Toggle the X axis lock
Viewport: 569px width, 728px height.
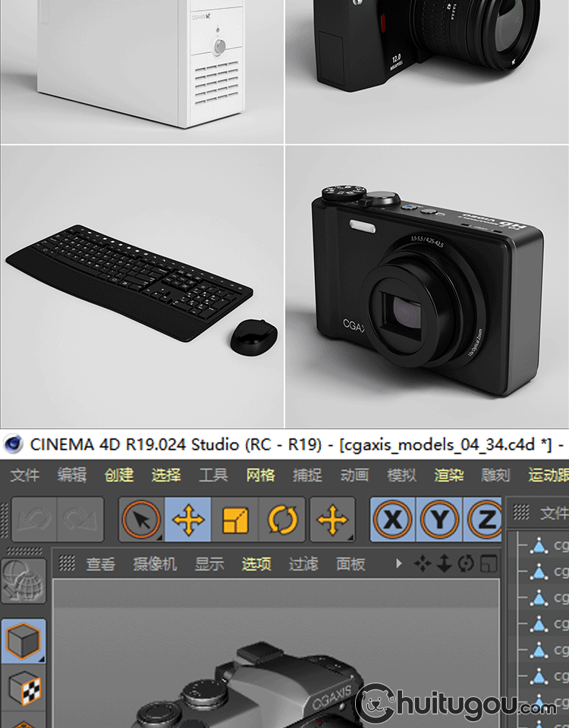[392, 520]
